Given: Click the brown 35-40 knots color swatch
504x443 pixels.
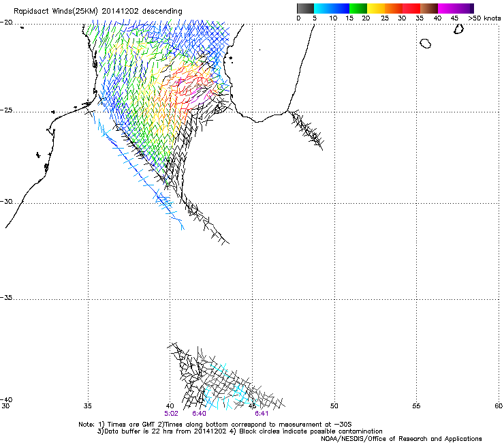Looking at the screenshot, I should point(429,8).
